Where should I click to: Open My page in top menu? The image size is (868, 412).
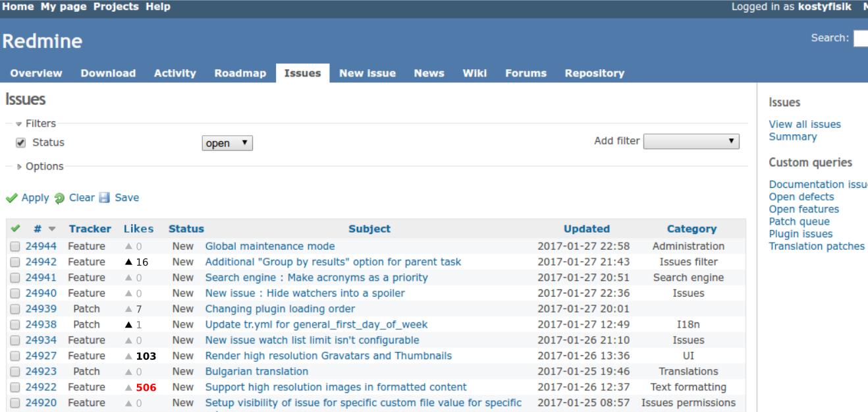click(64, 7)
